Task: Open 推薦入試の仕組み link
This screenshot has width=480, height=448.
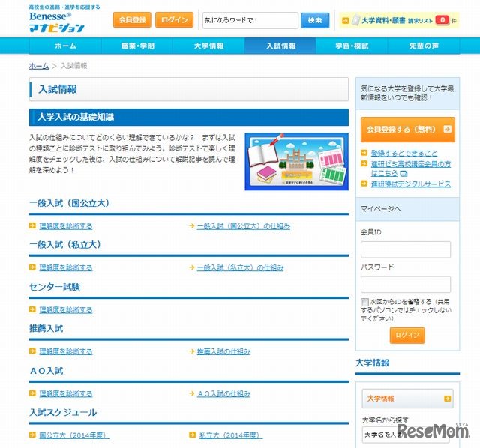Action: [223, 351]
